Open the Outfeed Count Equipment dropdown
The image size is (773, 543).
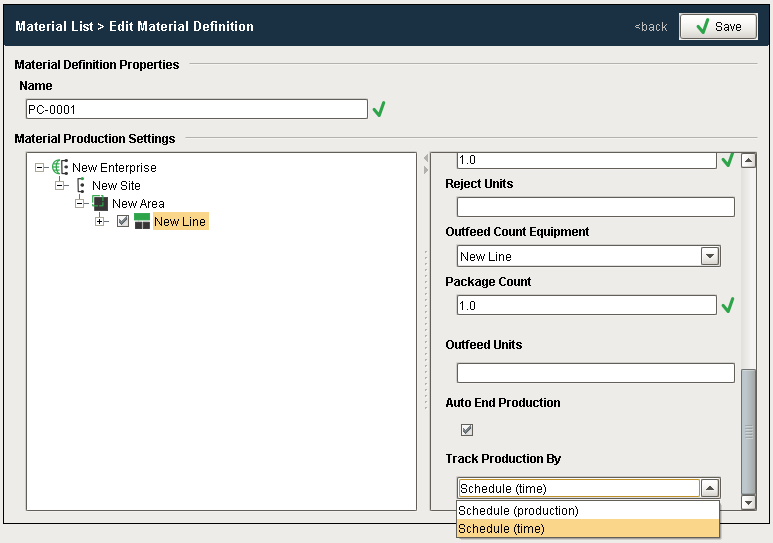point(710,257)
